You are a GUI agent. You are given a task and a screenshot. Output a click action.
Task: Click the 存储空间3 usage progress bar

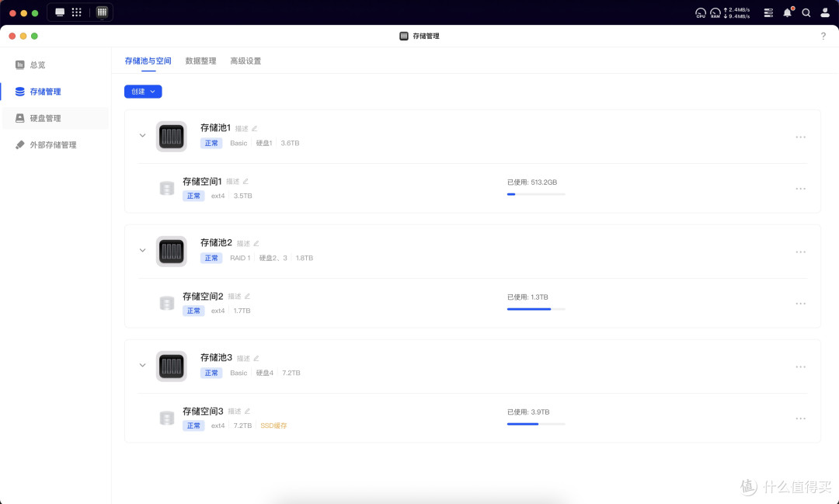coord(536,424)
